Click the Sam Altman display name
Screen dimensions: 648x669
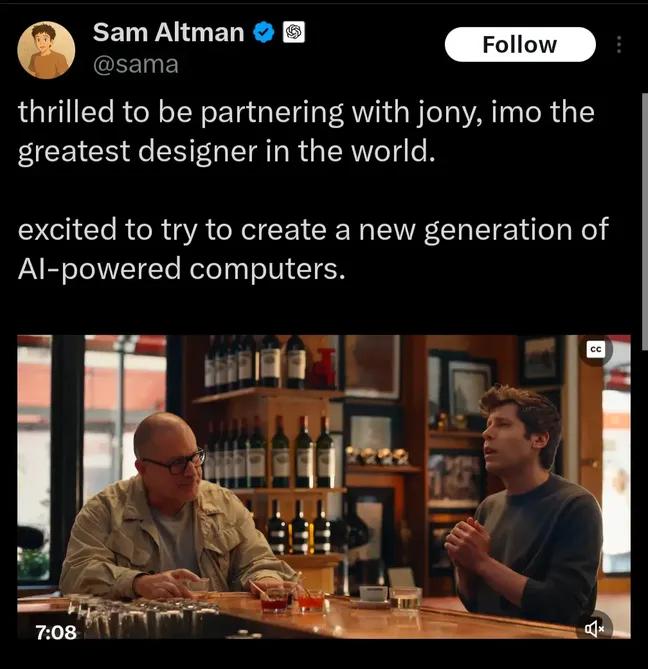tap(168, 32)
